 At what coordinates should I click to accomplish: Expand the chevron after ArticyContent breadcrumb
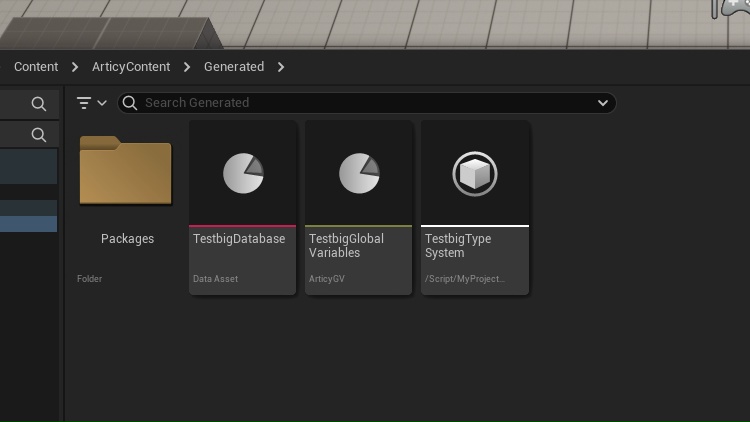(187, 67)
